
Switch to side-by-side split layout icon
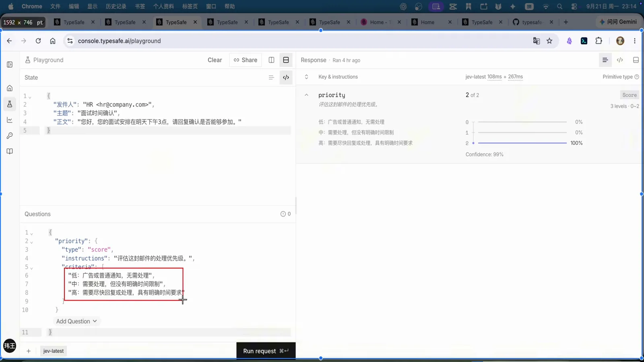[x=271, y=60]
